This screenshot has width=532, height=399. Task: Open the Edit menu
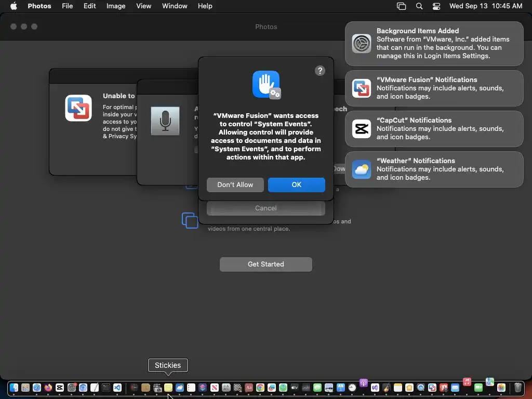click(89, 6)
